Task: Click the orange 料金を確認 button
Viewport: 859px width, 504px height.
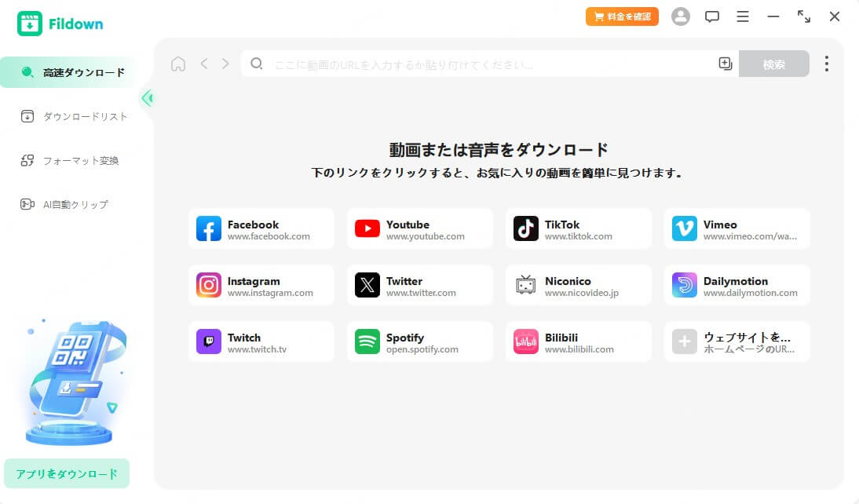Action: tap(622, 16)
